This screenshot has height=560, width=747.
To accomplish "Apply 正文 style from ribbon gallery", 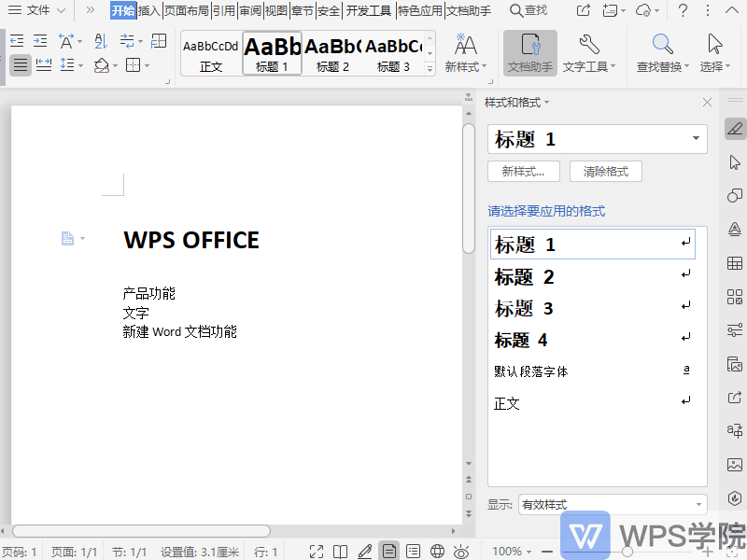I will tap(211, 53).
